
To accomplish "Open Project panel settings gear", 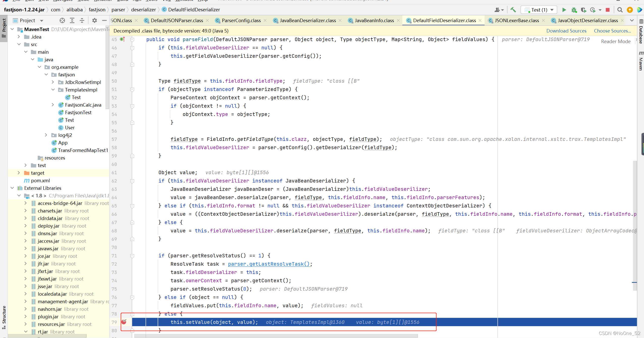I will click(x=94, y=20).
